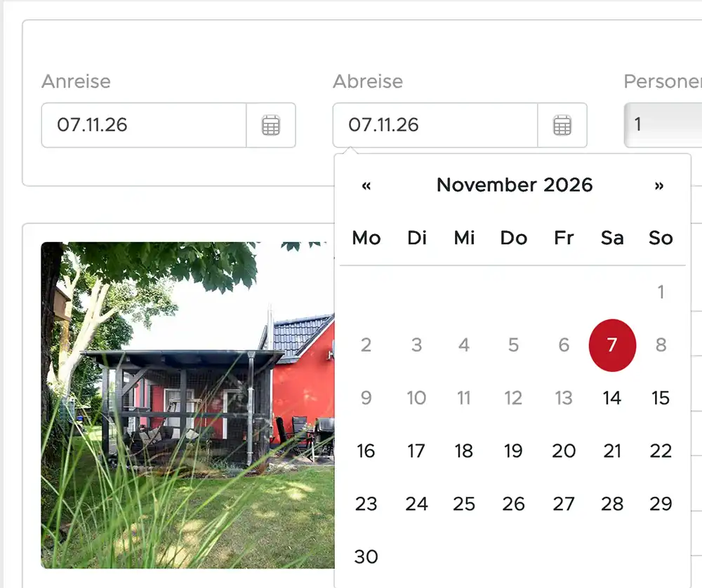Advance to next month with » arrow

[658, 185]
